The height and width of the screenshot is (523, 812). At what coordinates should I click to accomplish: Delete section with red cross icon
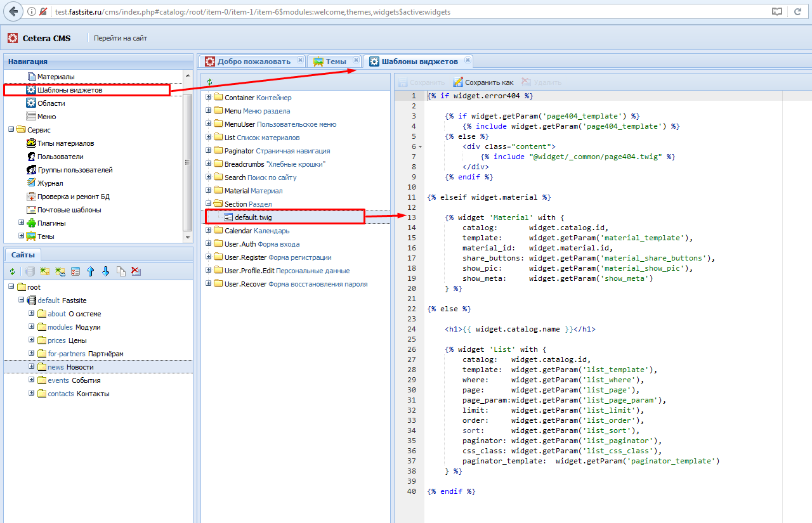[136, 271]
